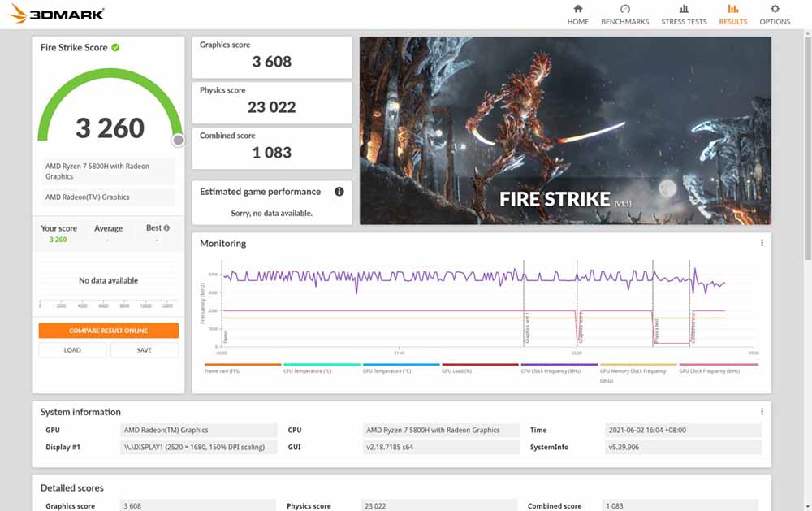Toggle the GPU Load (%) legend item

(x=480, y=368)
